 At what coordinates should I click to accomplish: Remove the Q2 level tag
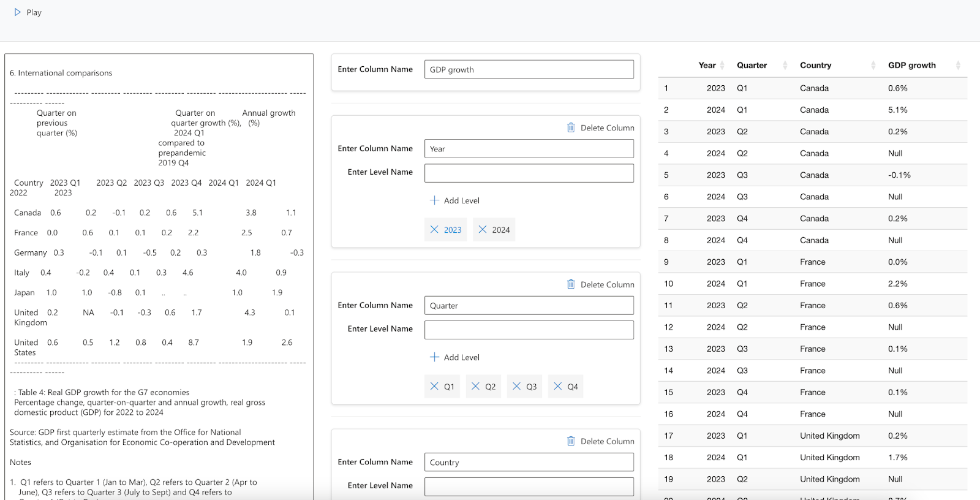(475, 387)
